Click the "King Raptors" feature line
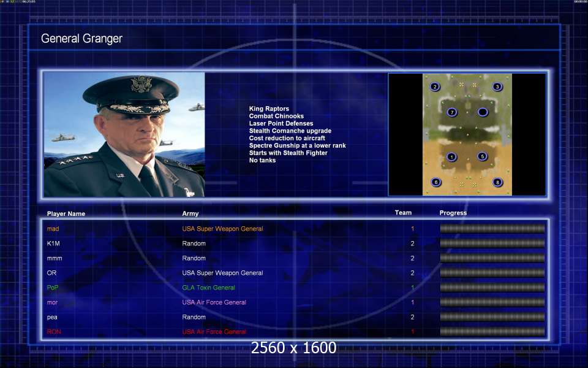This screenshot has height=368, width=588. tap(269, 109)
